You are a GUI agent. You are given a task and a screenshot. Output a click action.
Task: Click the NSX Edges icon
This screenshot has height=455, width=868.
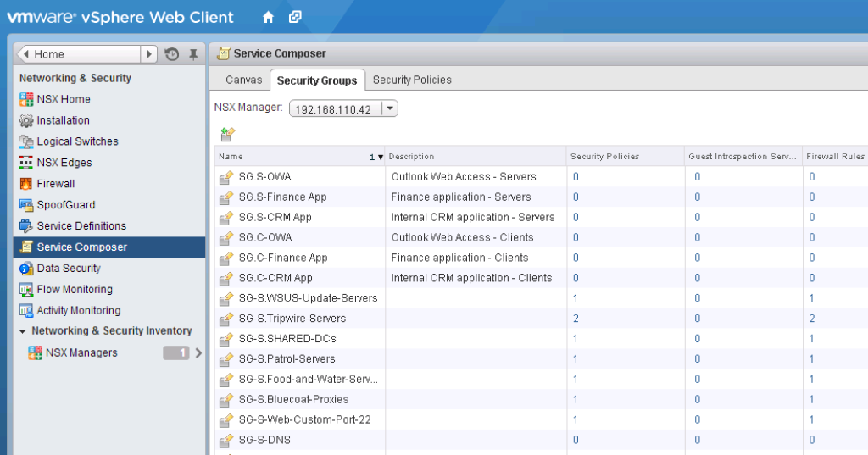click(26, 162)
